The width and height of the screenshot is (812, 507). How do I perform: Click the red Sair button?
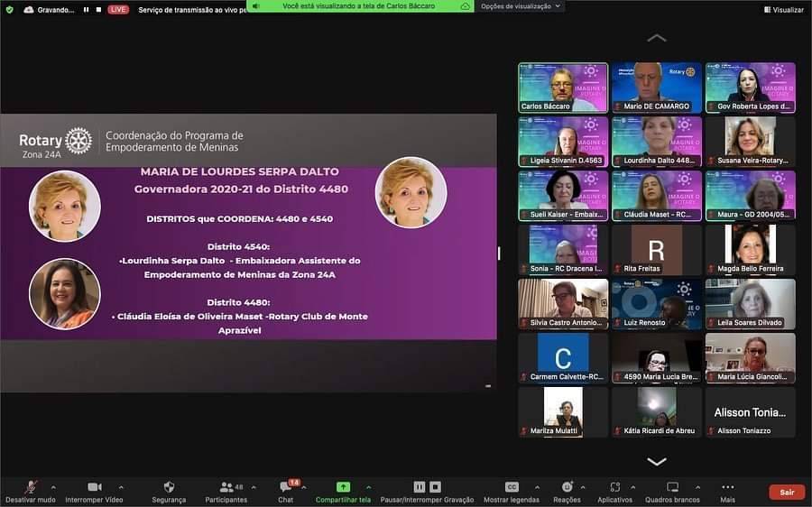coord(787,492)
